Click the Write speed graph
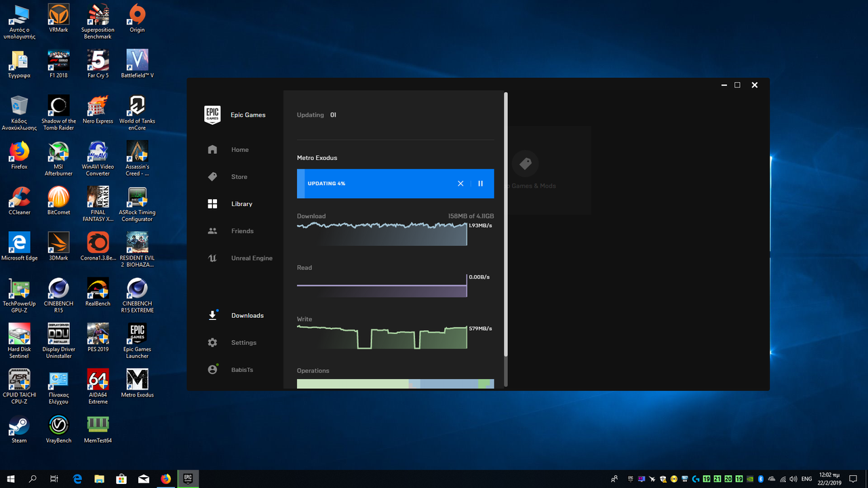Viewport: 868px width, 488px height. [x=382, y=337]
